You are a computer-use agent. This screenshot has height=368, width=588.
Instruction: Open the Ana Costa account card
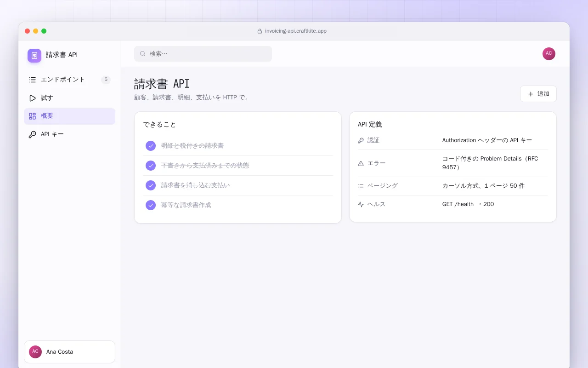tap(69, 352)
